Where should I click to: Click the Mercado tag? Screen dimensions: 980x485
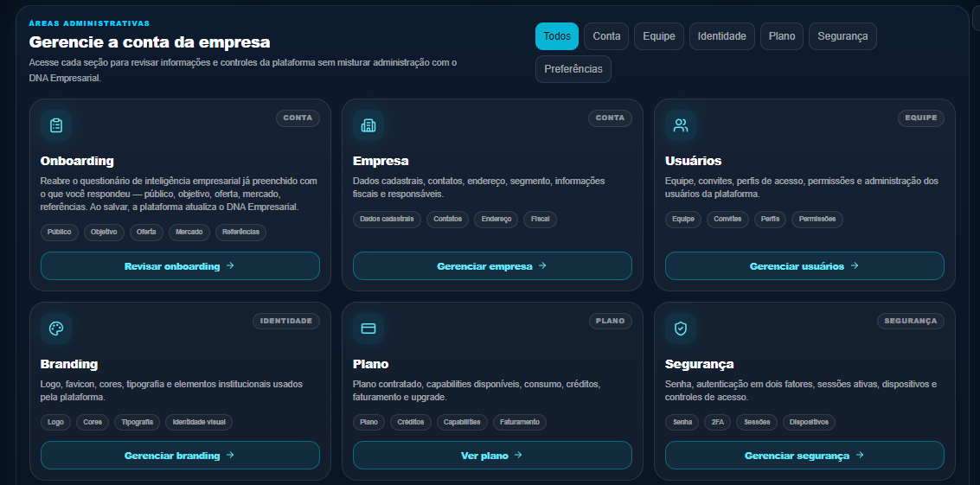[x=189, y=233]
